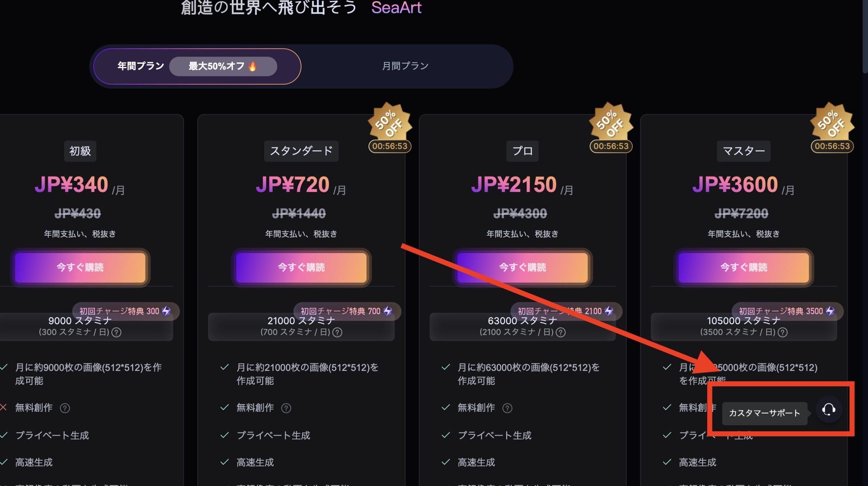Click the 最大50%オフ badge

(x=223, y=66)
